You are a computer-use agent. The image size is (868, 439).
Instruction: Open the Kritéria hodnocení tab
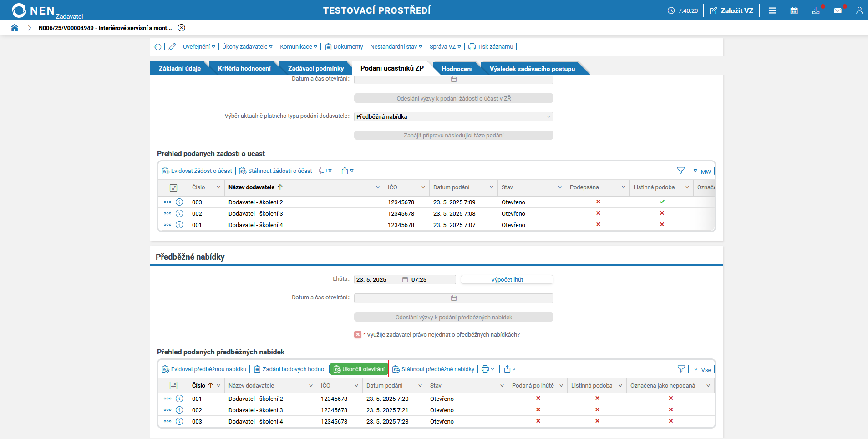point(244,68)
